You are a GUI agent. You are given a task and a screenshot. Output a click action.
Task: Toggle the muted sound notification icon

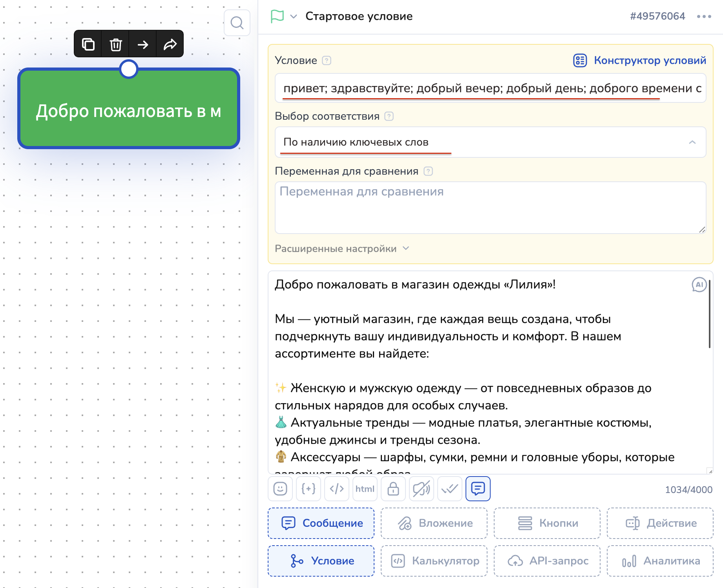[422, 489]
